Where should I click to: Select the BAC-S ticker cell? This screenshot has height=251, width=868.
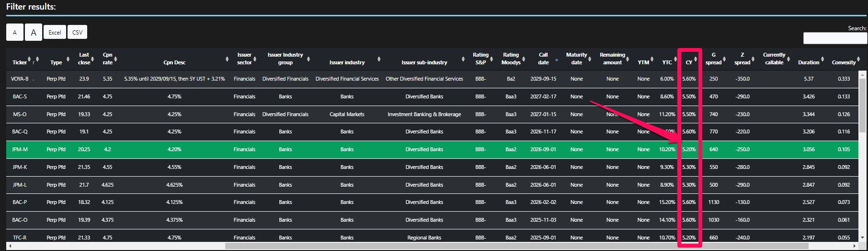tap(20, 96)
